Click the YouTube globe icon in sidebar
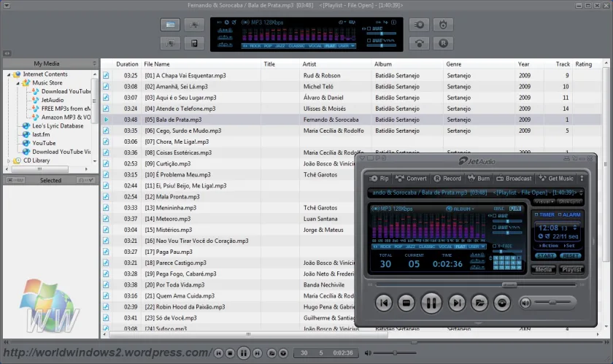Image resolution: width=613 pixels, height=364 pixels. (26, 143)
